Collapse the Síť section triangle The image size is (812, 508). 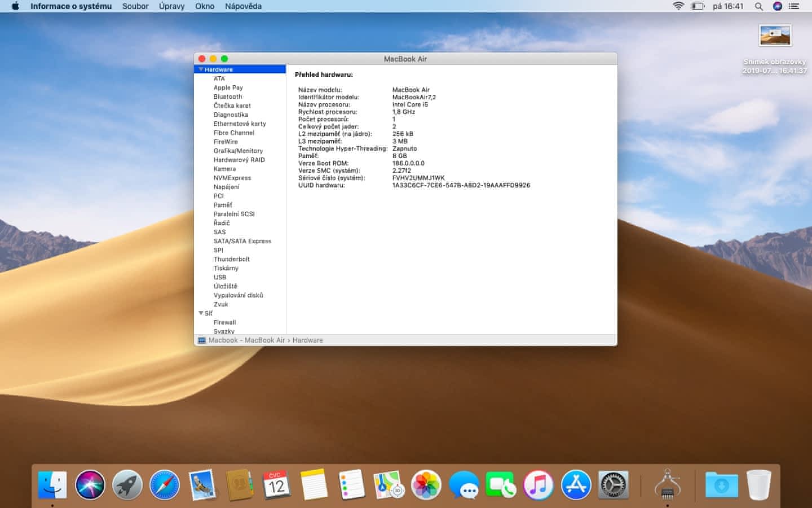click(201, 313)
